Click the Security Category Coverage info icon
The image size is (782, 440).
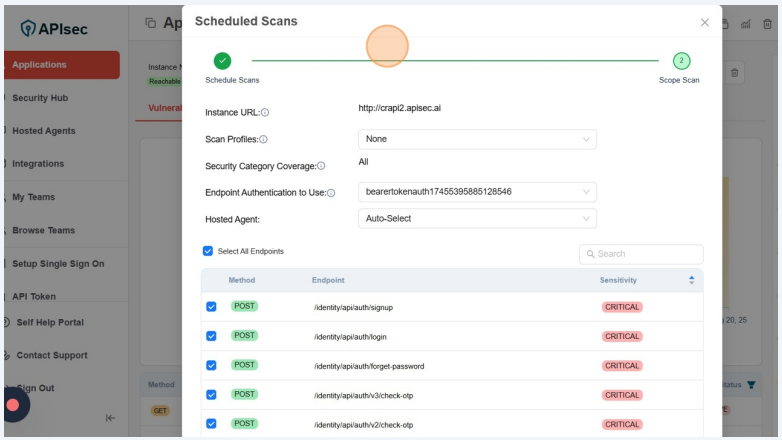tap(321, 166)
